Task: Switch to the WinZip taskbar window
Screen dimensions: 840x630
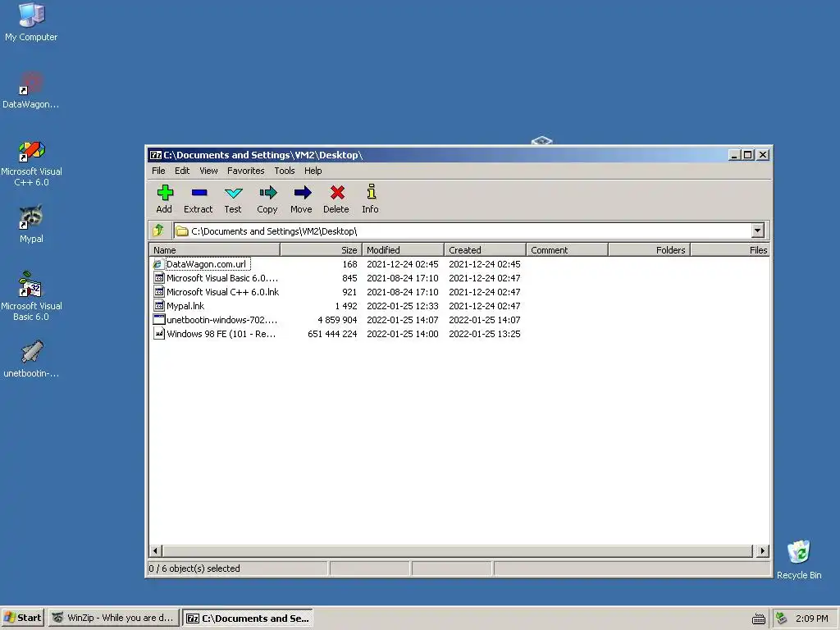Action: click(x=113, y=618)
